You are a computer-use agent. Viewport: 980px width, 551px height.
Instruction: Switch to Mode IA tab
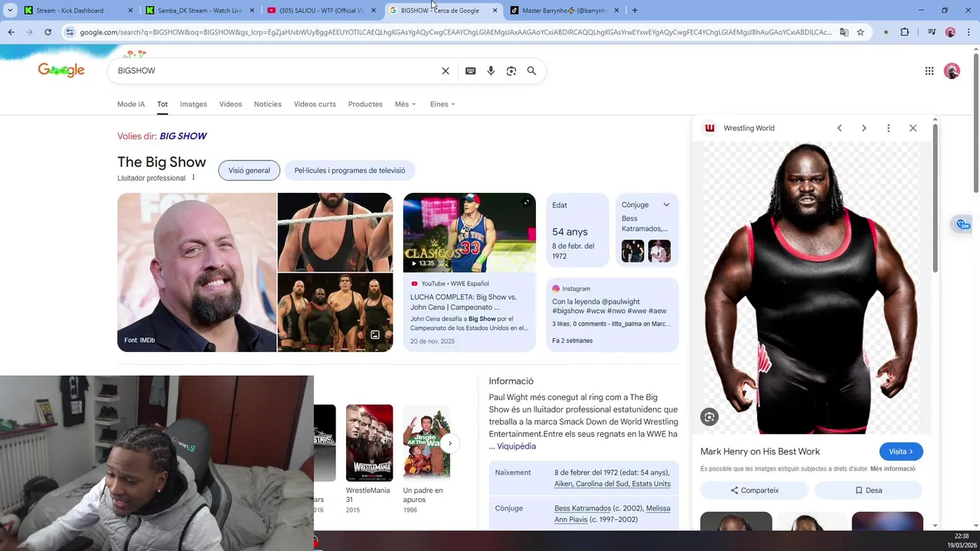pos(131,104)
